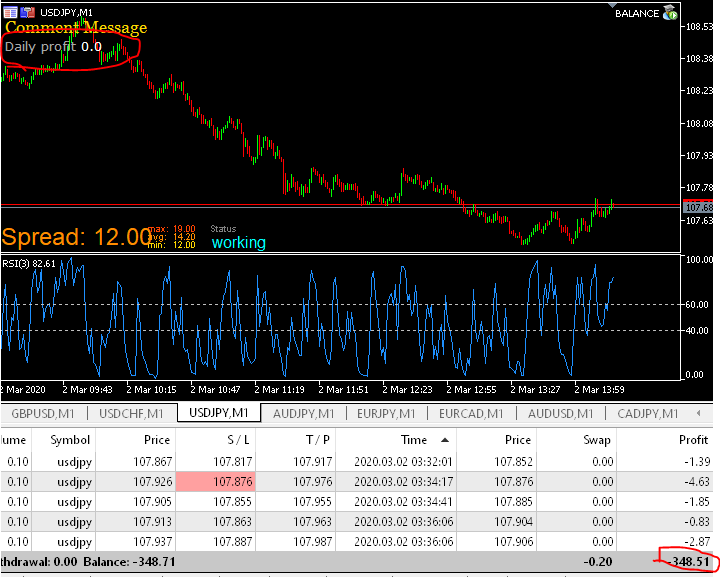The image size is (720, 577).
Task: Click the pink highlighted S/L cell 107.876
Action: pos(215,482)
